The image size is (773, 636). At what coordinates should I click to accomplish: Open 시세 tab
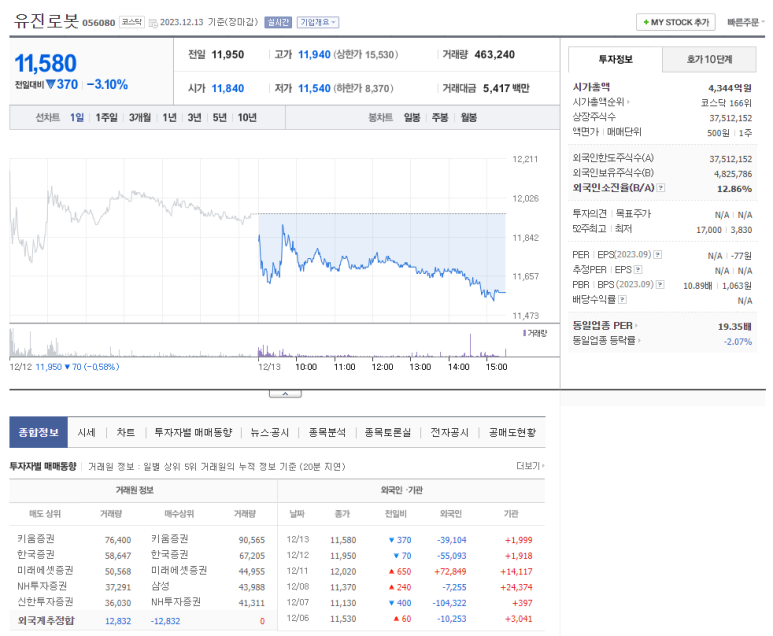[x=86, y=432]
